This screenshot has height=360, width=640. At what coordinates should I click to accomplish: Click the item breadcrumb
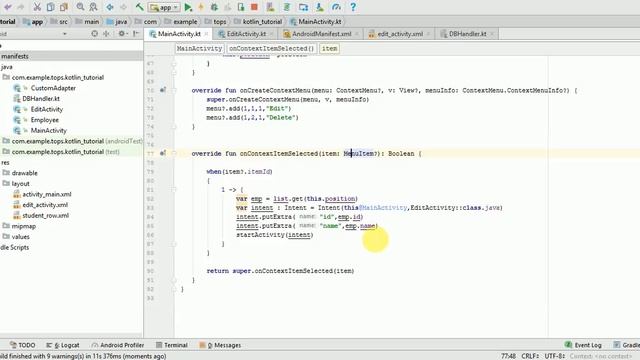329,49
